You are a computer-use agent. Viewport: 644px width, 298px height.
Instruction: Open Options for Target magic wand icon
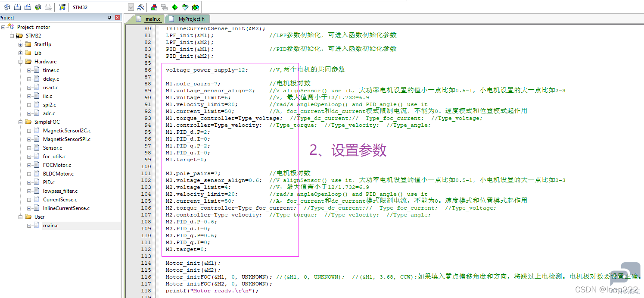[140, 7]
